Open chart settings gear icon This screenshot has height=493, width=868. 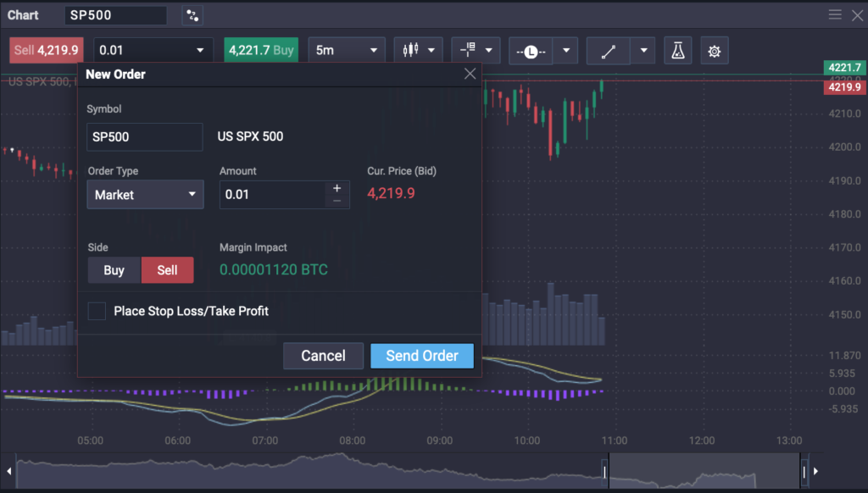pyautogui.click(x=714, y=50)
